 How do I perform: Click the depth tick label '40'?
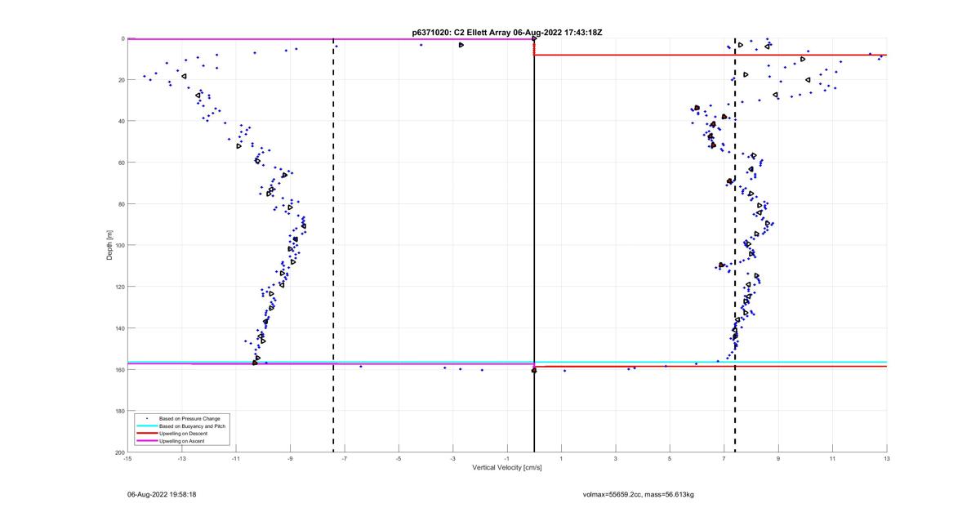[121, 121]
